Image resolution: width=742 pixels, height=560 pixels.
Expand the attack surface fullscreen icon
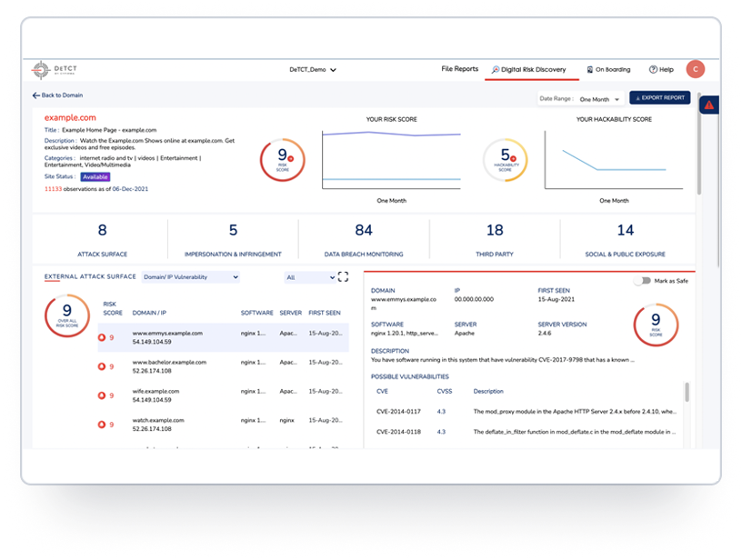coord(343,276)
